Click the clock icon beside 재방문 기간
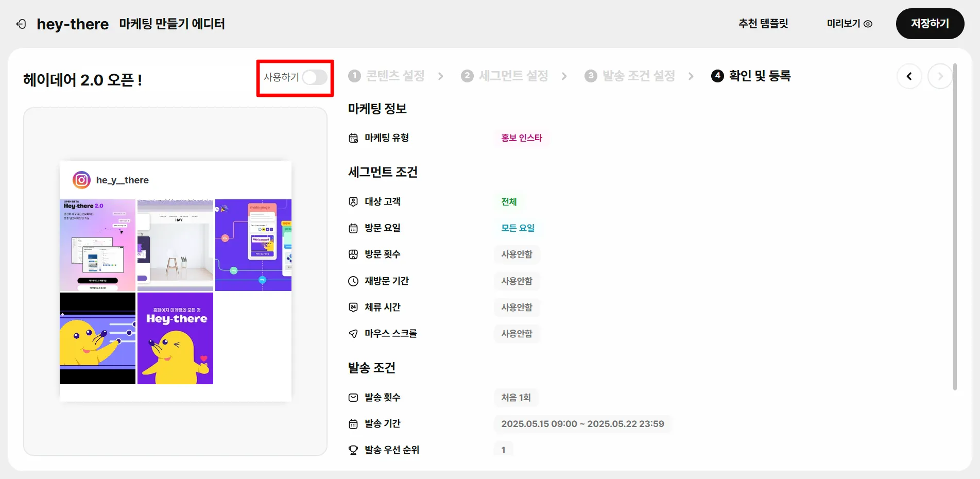Viewport: 980px width, 479px height. [x=353, y=281]
